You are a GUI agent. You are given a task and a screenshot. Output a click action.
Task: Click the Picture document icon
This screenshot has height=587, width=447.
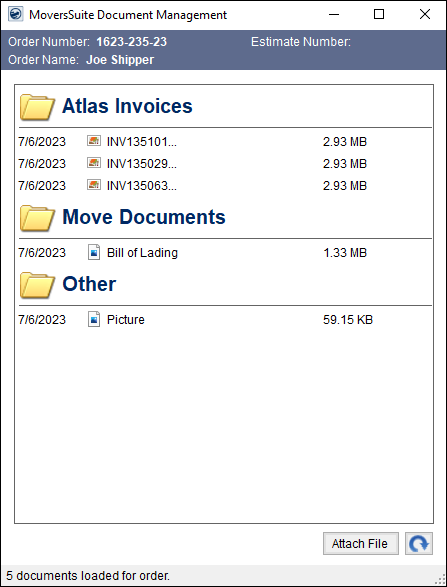click(94, 319)
